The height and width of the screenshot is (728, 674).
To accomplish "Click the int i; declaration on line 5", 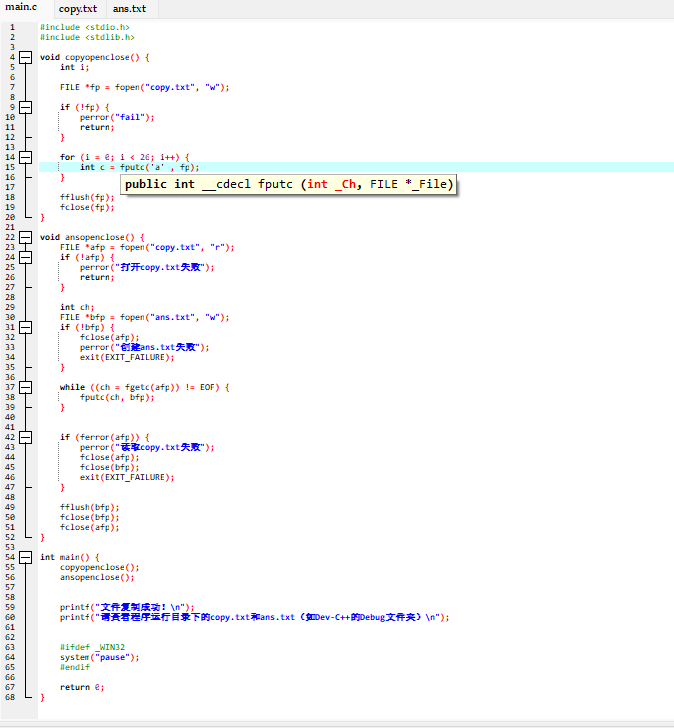I will [x=74, y=67].
